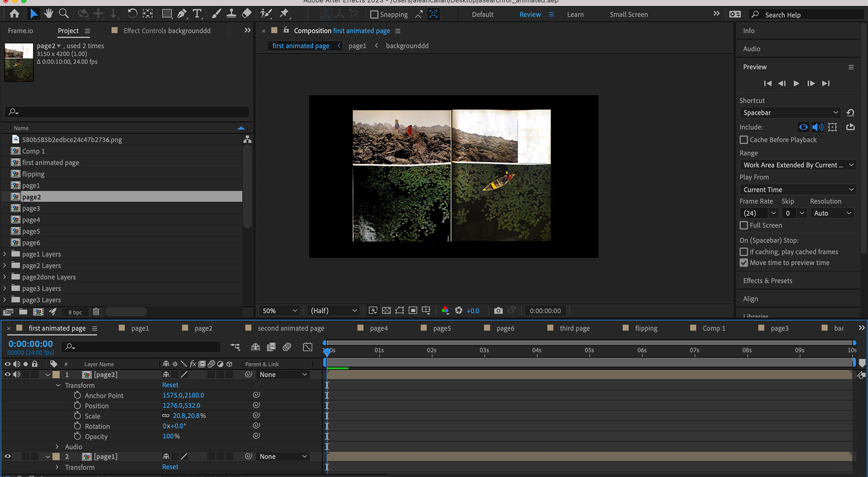Click the snapshot camera icon
This screenshot has height=477, width=868.
click(x=498, y=311)
